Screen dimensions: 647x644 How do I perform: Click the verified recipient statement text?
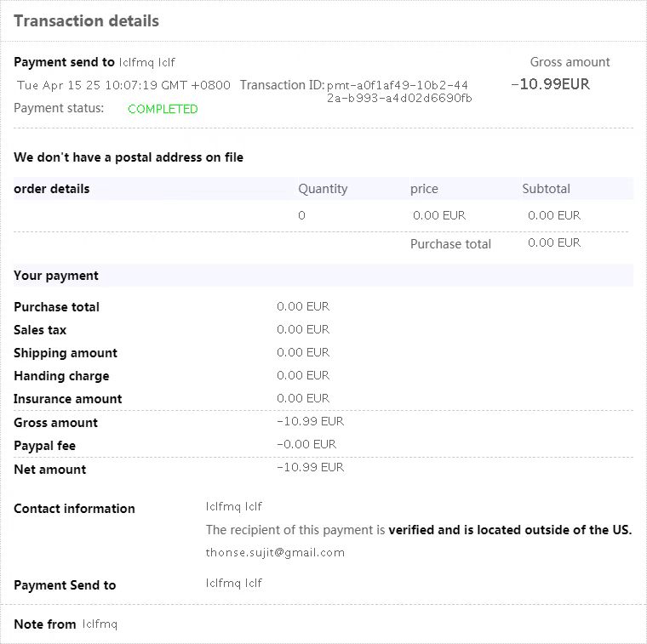click(419, 530)
